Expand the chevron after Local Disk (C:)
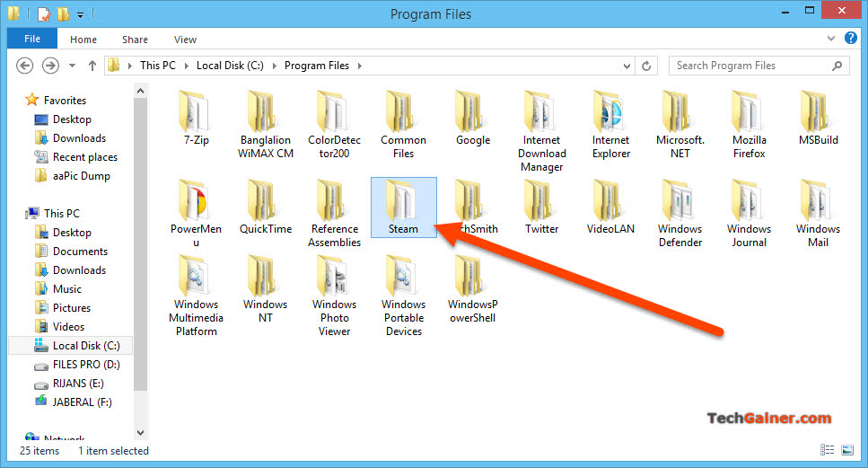The height and width of the screenshot is (468, 868). point(274,66)
